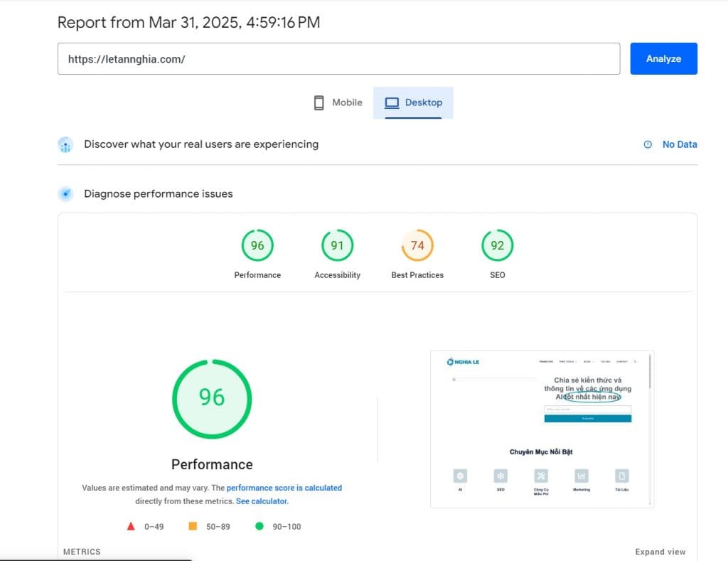This screenshot has height=561, width=728.
Task: Click the real users experience icon
Action: click(65, 145)
